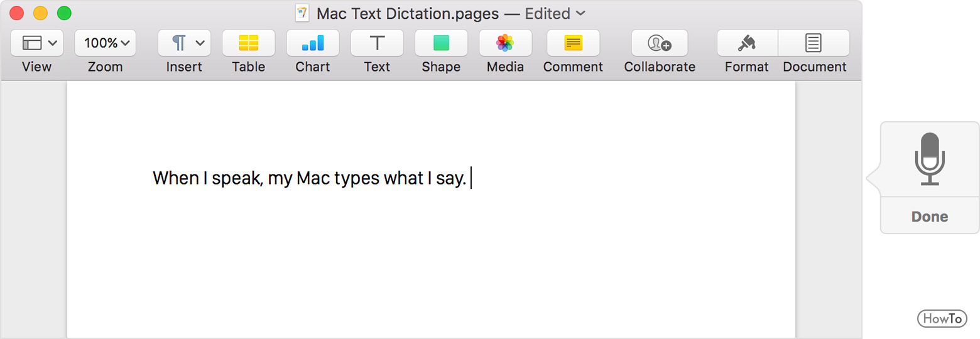
Task: Close the window with the red button
Action: [x=17, y=13]
